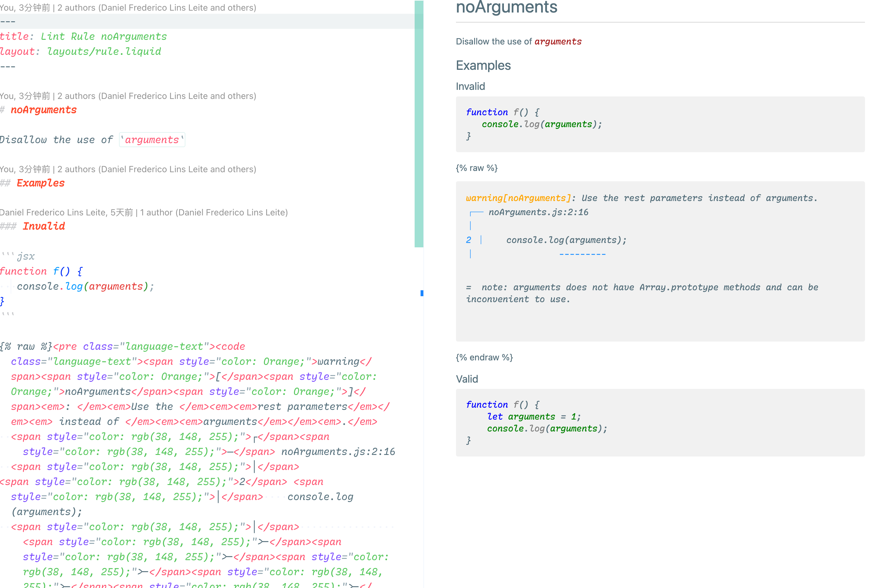Click the backticked arguments code in editor
This screenshot has width=890, height=588.
click(x=152, y=140)
